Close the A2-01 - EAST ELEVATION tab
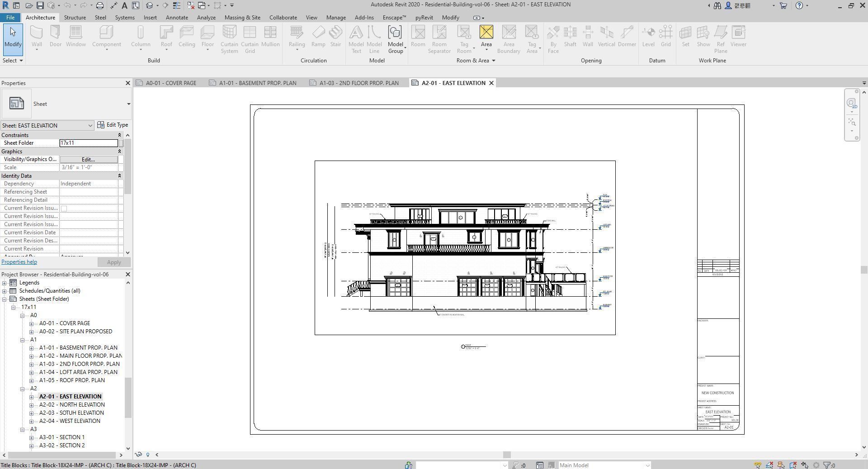Viewport: 868px width, 469px height. [491, 83]
